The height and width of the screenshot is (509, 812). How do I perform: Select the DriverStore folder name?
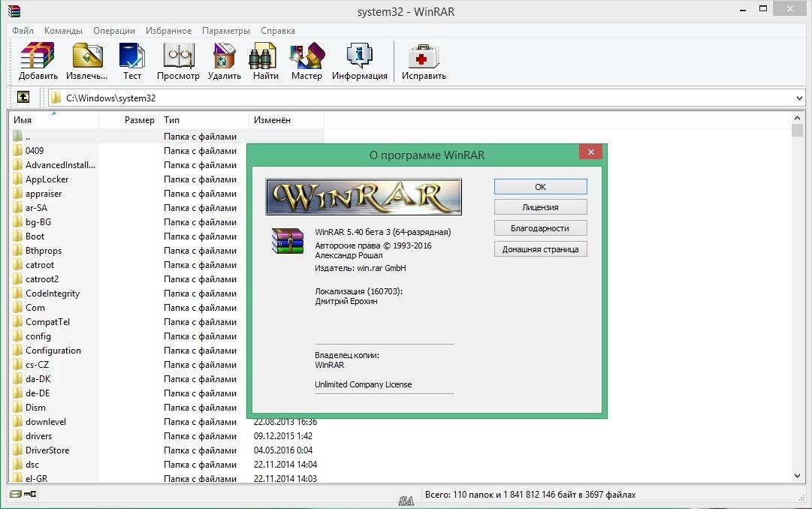(47, 450)
